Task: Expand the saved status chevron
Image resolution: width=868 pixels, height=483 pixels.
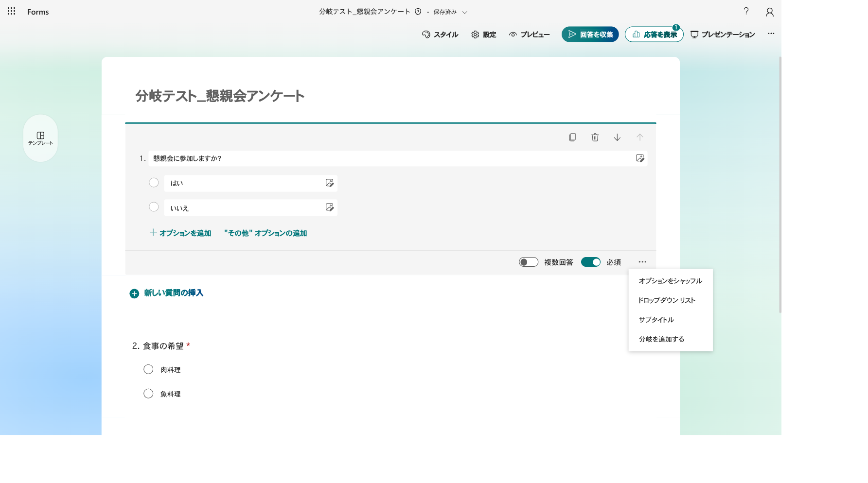Action: pos(464,12)
